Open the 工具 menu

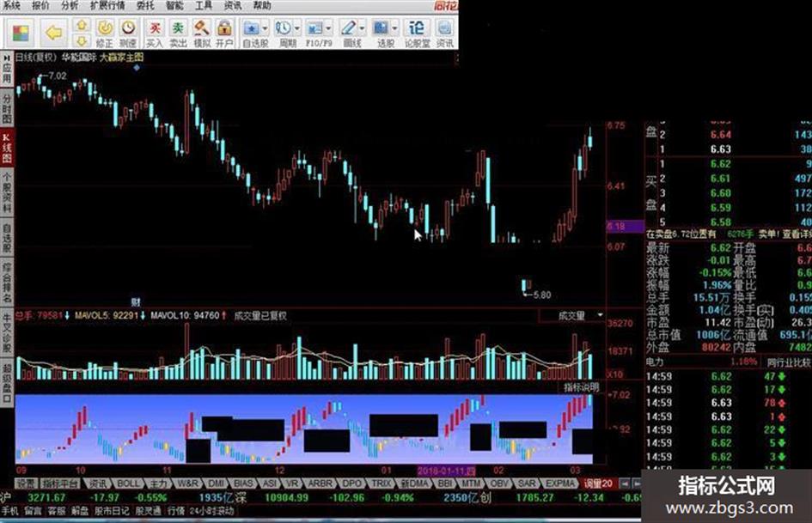tap(204, 6)
